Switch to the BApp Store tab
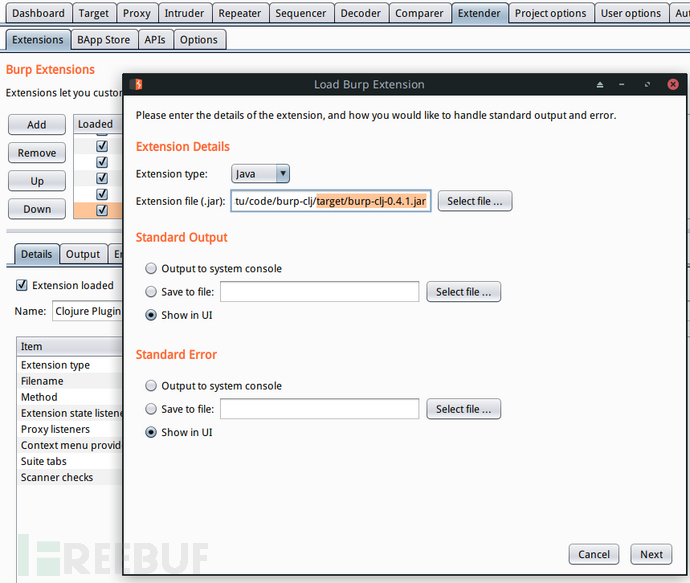This screenshot has height=583, width=690. 103,39
